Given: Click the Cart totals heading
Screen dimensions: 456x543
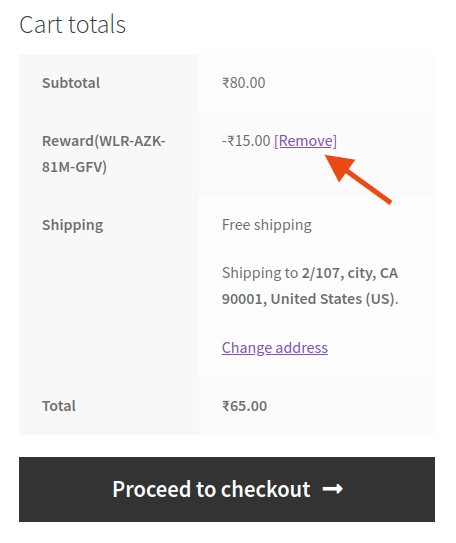Looking at the screenshot, I should (72, 25).
